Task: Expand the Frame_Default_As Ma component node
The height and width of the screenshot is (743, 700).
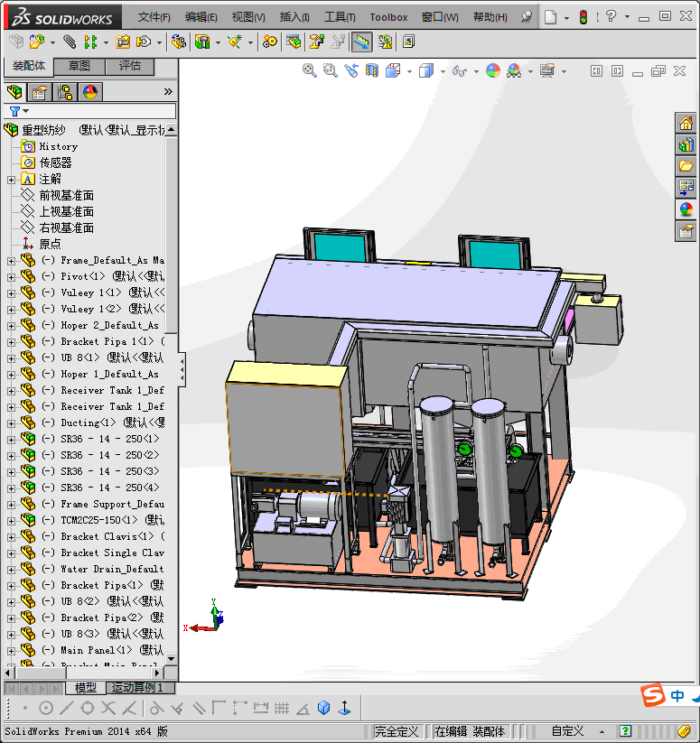Action: [x=11, y=261]
